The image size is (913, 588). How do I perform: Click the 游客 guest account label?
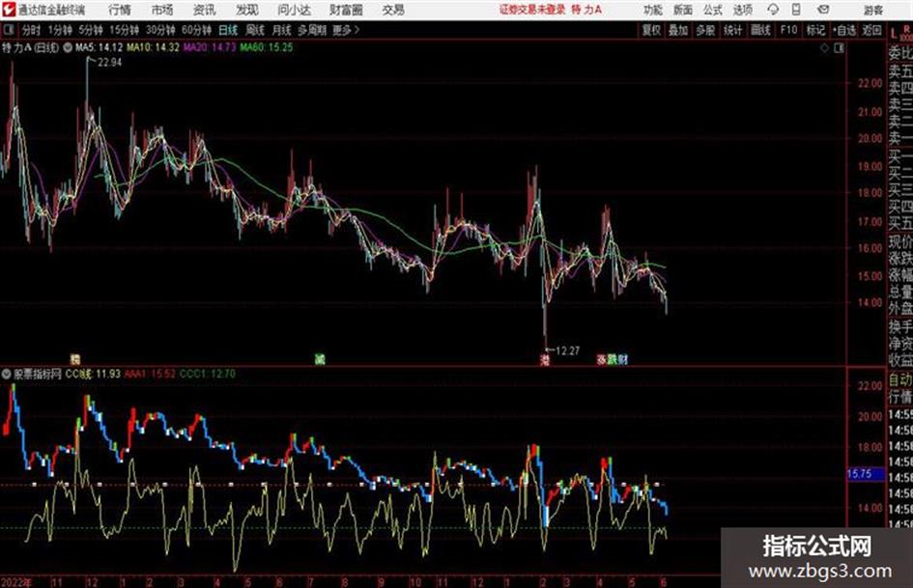[x=872, y=10]
